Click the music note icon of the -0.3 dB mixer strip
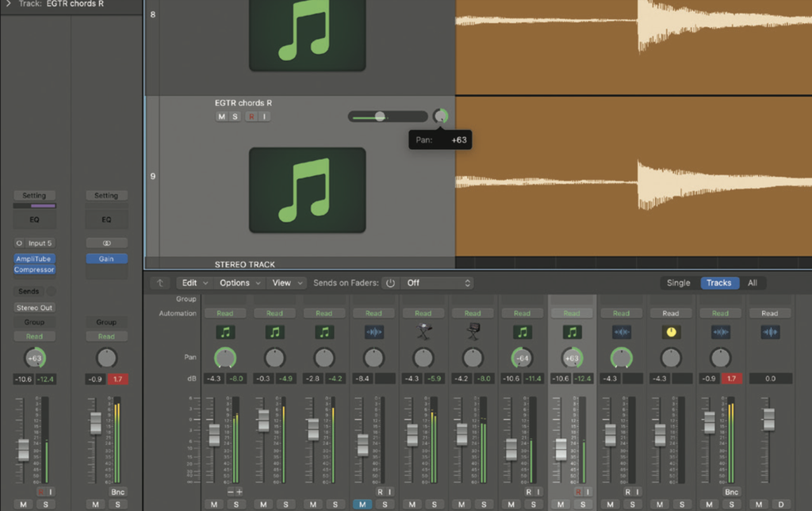 click(x=274, y=332)
